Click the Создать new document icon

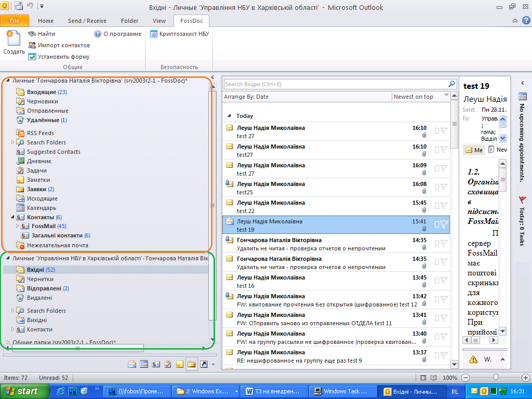pos(14,38)
